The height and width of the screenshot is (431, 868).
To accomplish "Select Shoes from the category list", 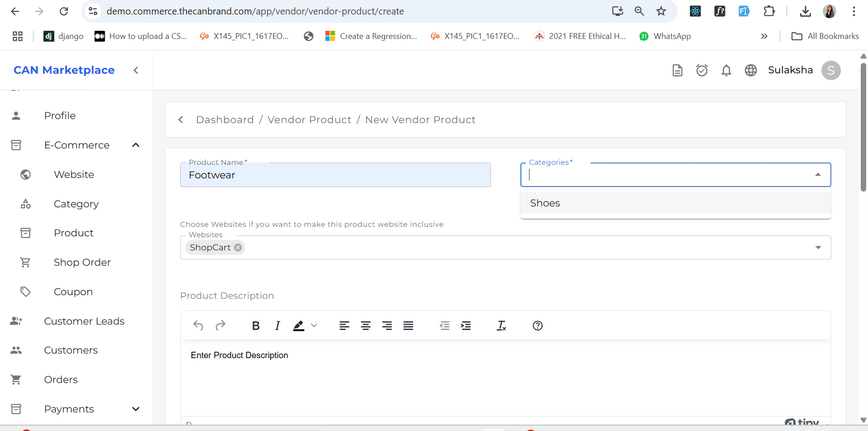I will tap(676, 203).
